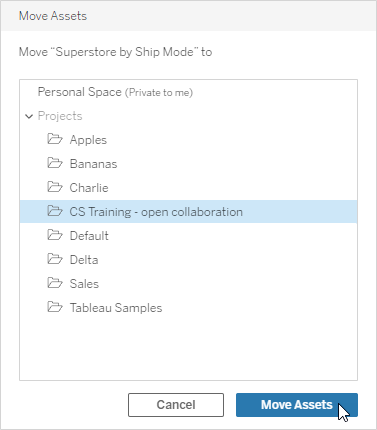Pick the Bananas project name
377x430 pixels.
point(93,164)
